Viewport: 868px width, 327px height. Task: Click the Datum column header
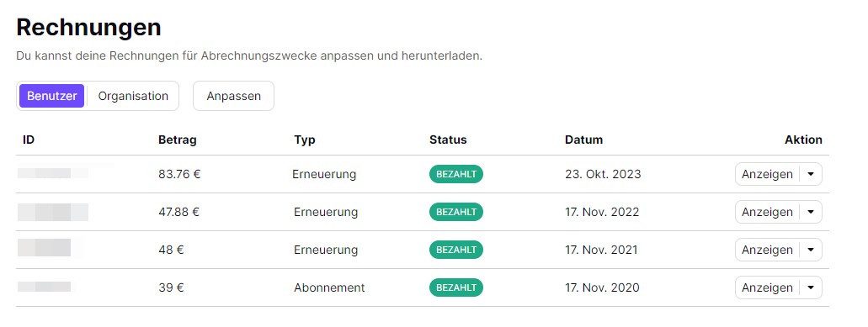point(583,140)
